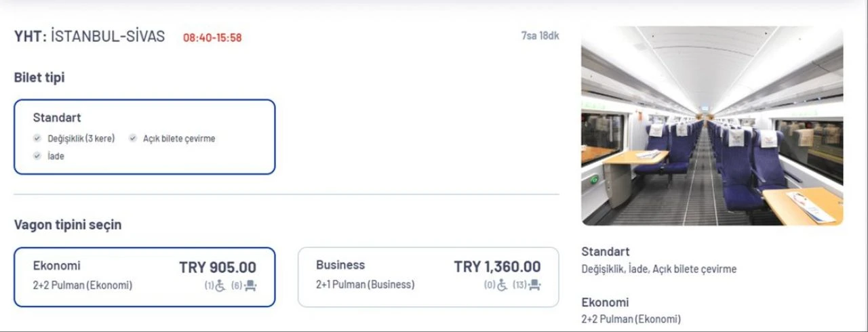The image size is (868, 332).
Task: Click the checkmark icon beside Açık bilete çevirme
Action: 133,138
